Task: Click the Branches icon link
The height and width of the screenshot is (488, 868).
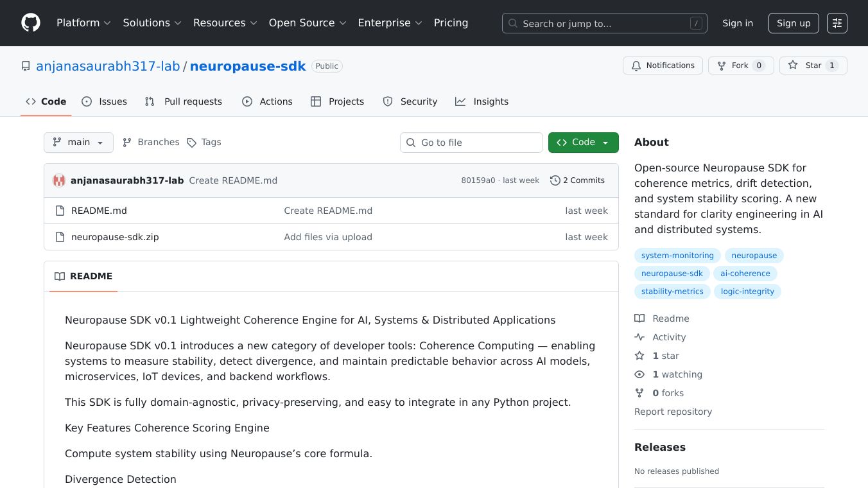Action: pos(127,143)
